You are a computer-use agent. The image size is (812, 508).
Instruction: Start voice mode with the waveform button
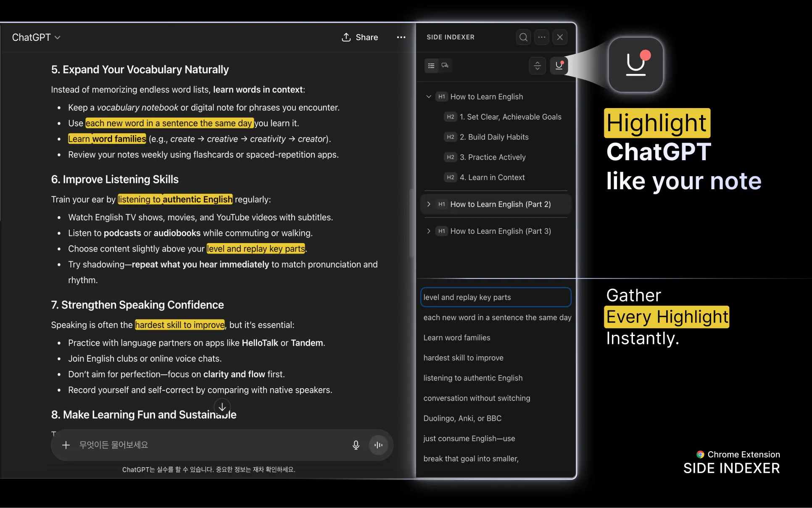coord(378,445)
